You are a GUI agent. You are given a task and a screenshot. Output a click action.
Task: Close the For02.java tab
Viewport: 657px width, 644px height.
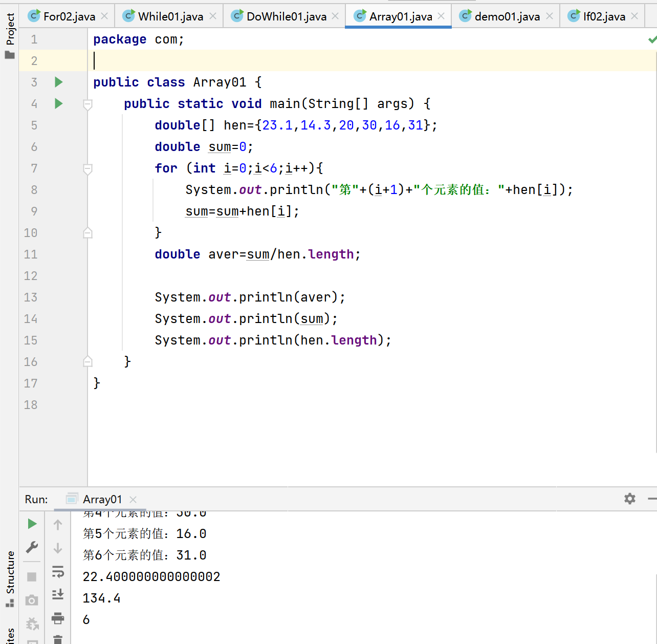[104, 16]
